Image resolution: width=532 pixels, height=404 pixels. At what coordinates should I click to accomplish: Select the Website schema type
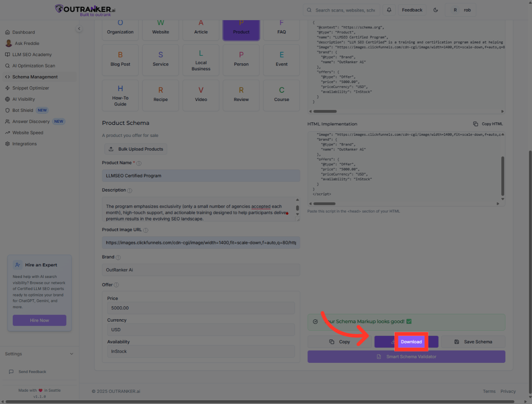160,30
